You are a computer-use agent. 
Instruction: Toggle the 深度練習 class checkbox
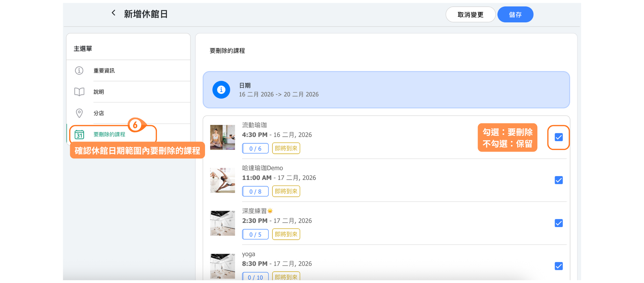pyautogui.click(x=558, y=223)
